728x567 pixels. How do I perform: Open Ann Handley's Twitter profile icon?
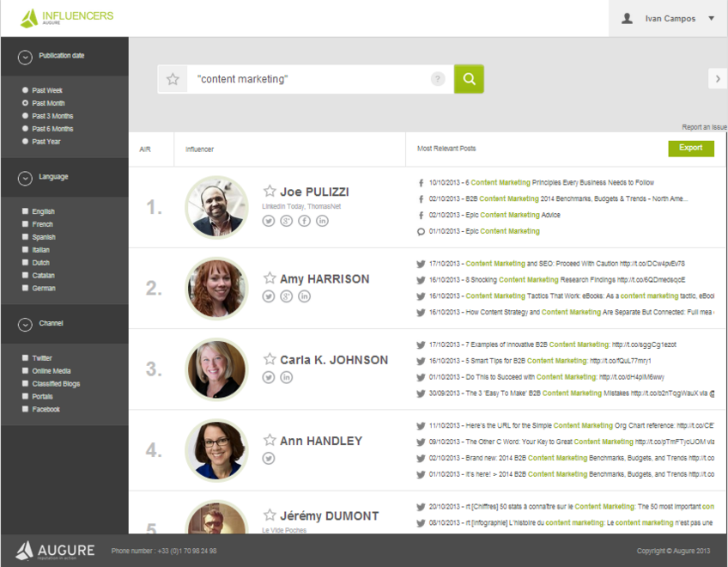[269, 459]
